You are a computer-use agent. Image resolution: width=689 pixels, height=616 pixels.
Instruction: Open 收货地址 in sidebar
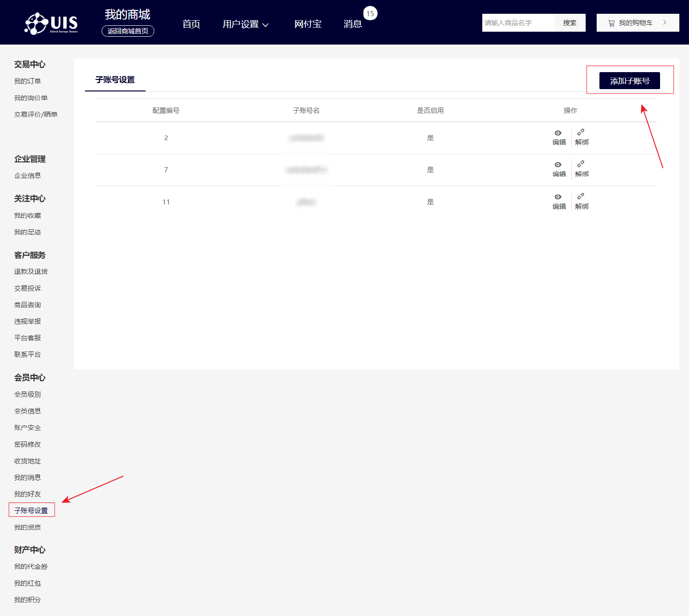pyautogui.click(x=28, y=461)
